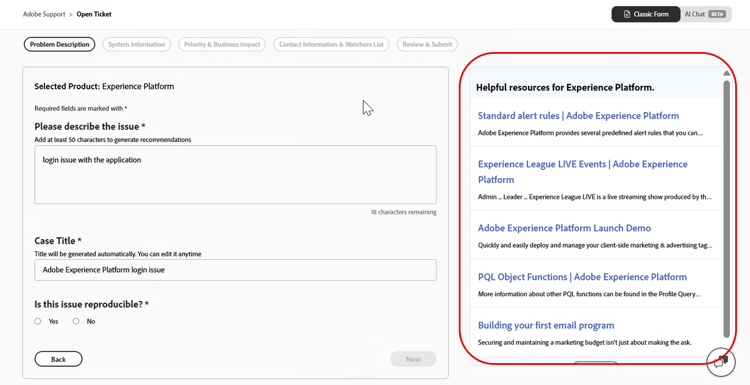Click 'More information about other PQL functions' text

point(589,294)
